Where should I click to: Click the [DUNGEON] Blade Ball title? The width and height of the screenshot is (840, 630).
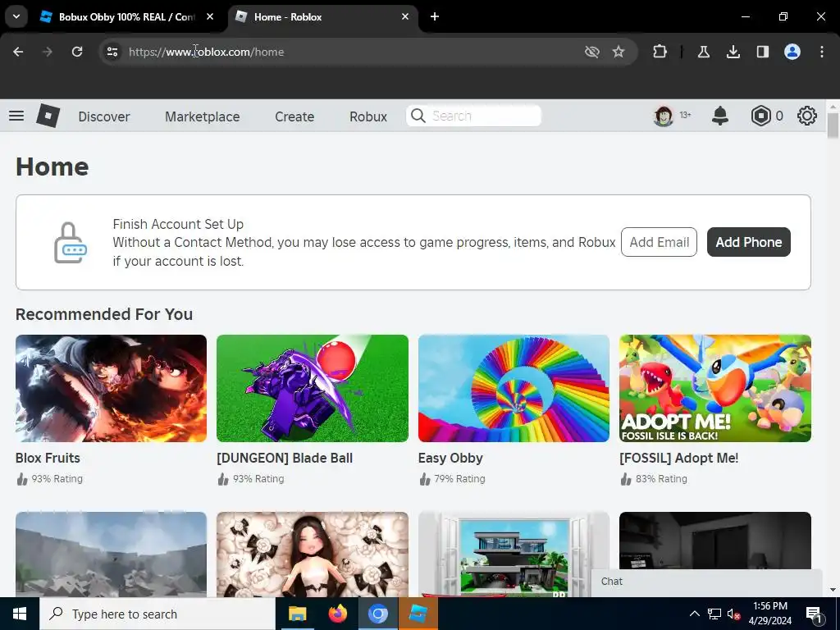click(285, 458)
